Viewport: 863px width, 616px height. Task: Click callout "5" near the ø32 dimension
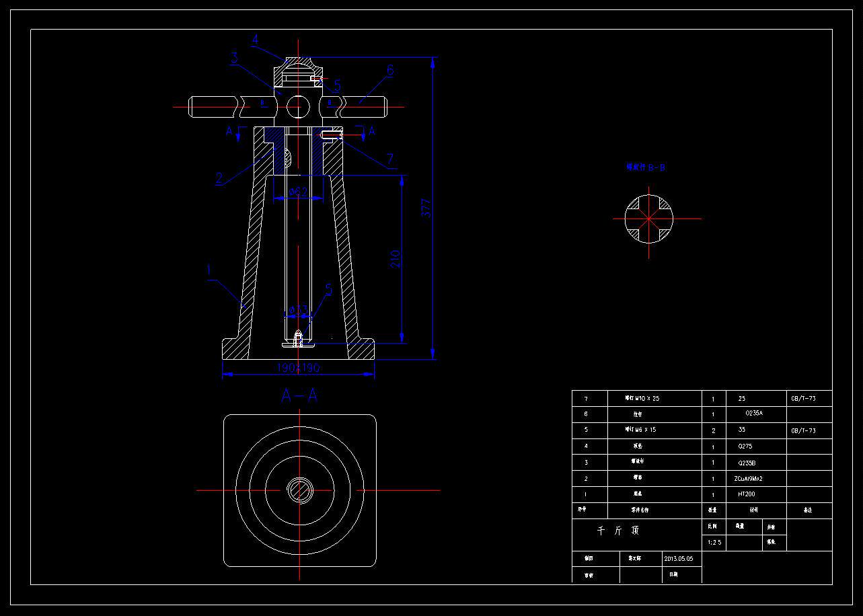click(329, 290)
